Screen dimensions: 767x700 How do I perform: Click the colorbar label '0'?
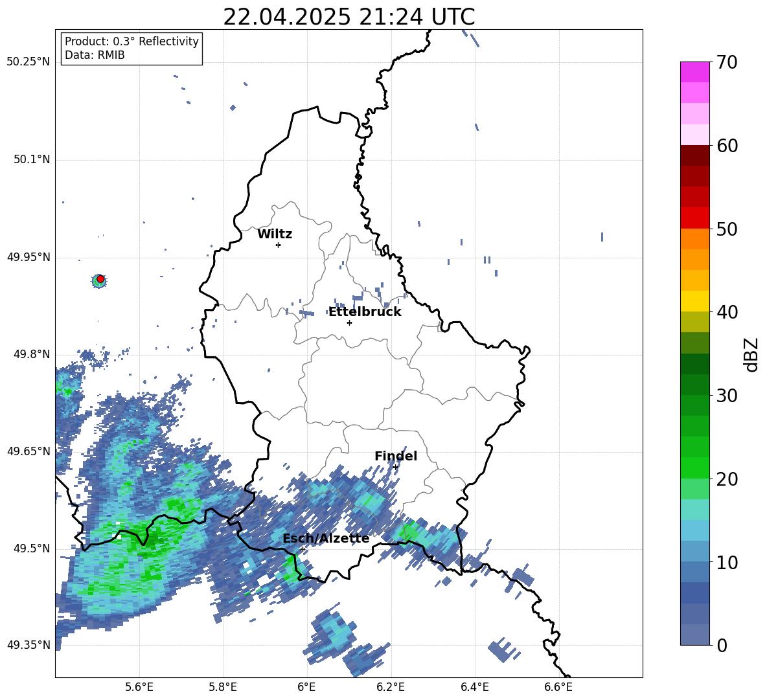[x=722, y=646]
